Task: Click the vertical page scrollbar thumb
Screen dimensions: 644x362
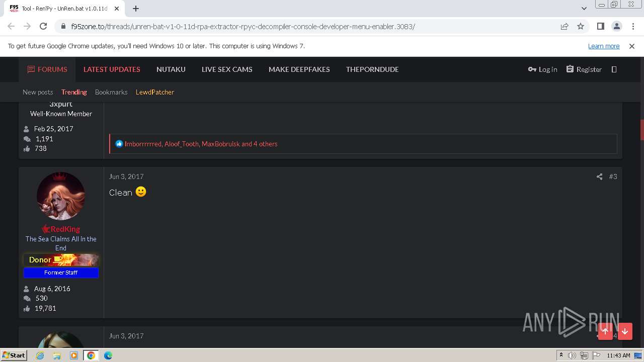Action: click(641, 130)
